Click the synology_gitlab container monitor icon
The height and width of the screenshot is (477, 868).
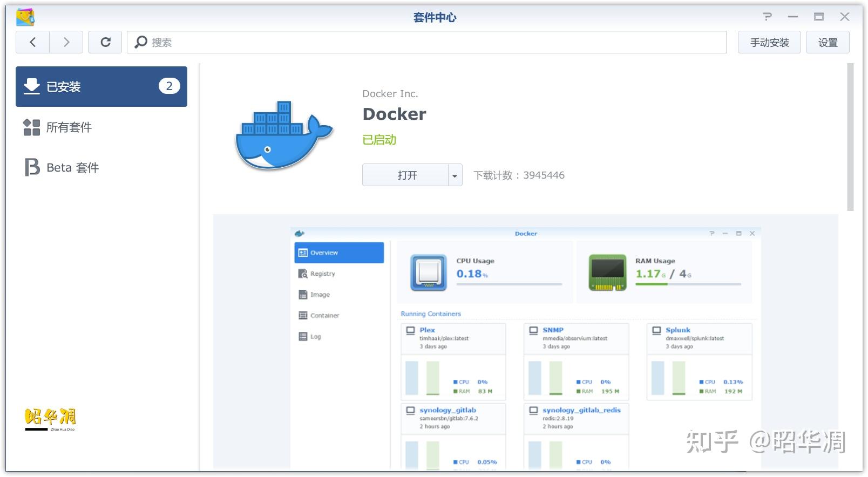pos(410,411)
